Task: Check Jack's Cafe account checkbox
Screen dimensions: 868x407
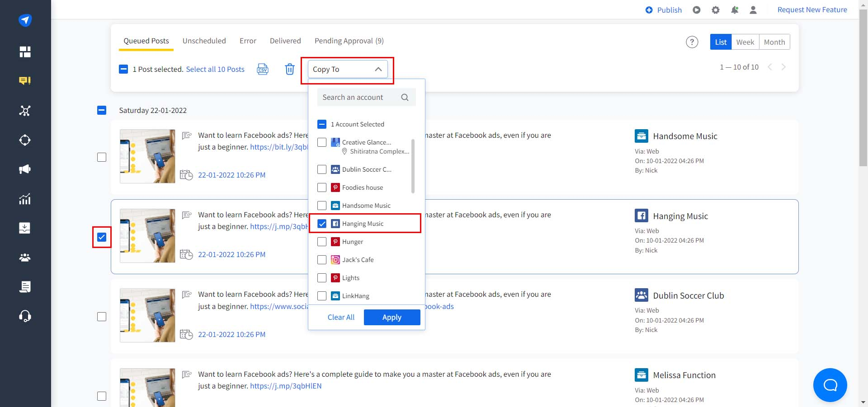Action: click(322, 260)
